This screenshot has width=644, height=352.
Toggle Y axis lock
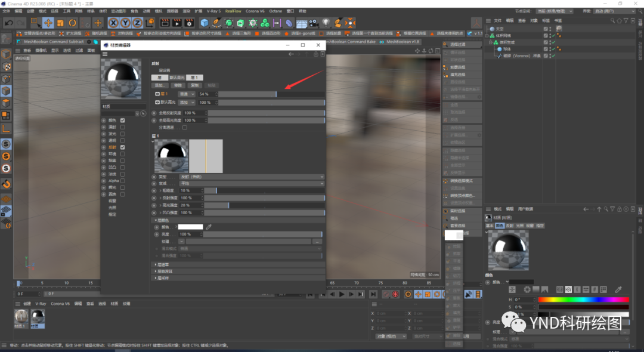[126, 23]
